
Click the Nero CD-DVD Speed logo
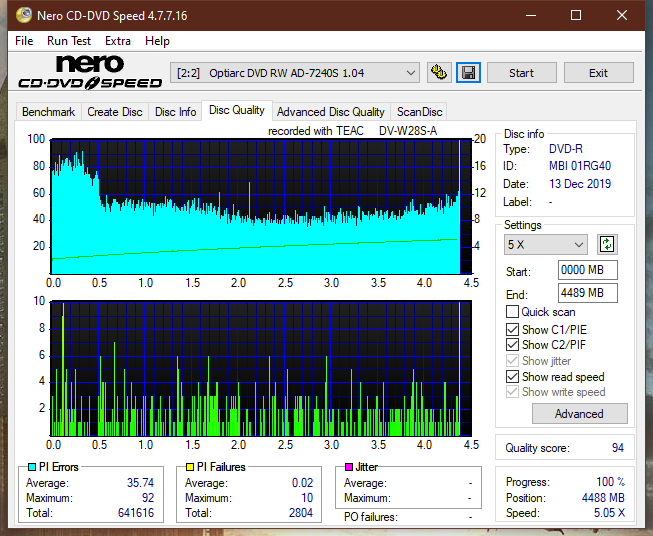tap(90, 72)
